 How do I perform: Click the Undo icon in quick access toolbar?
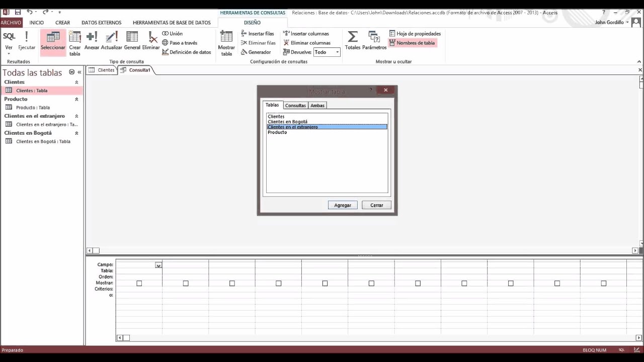click(x=29, y=12)
